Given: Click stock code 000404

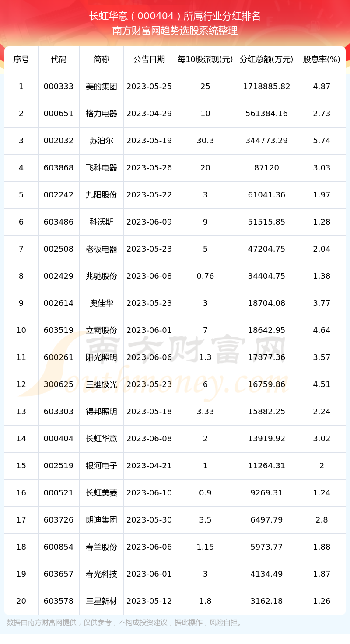Looking at the screenshot, I should click(59, 439).
